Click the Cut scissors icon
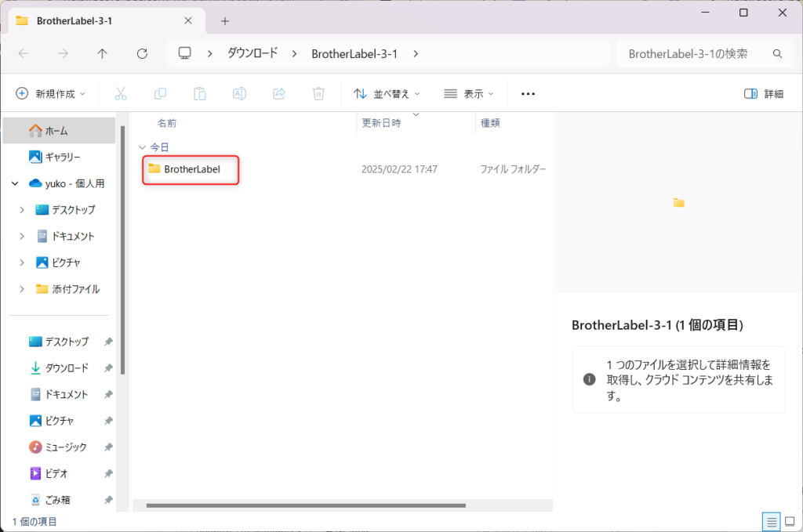This screenshot has height=532, width=803. tap(120, 93)
